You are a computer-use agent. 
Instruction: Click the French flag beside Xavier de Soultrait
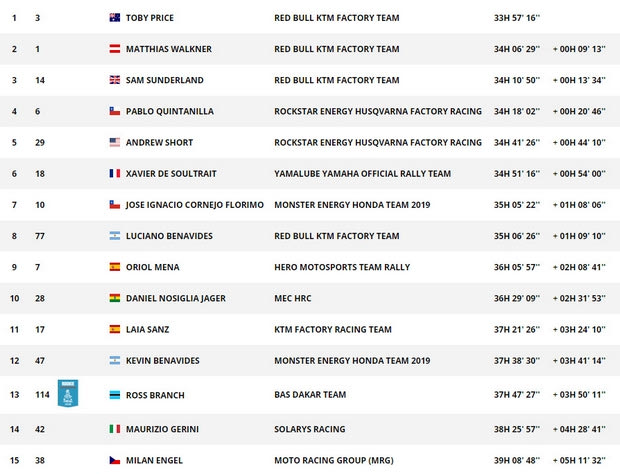coord(114,173)
